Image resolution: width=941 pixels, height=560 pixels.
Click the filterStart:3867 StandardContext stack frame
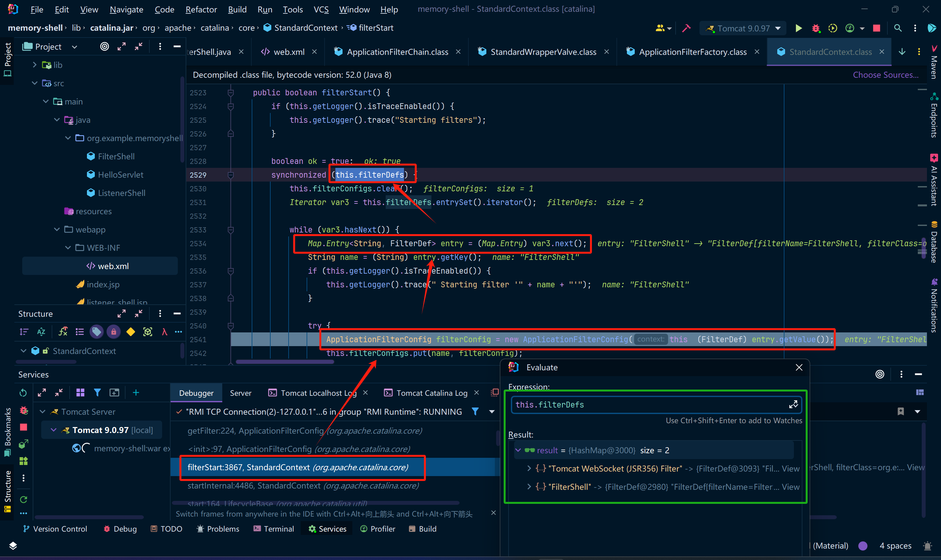click(x=300, y=467)
